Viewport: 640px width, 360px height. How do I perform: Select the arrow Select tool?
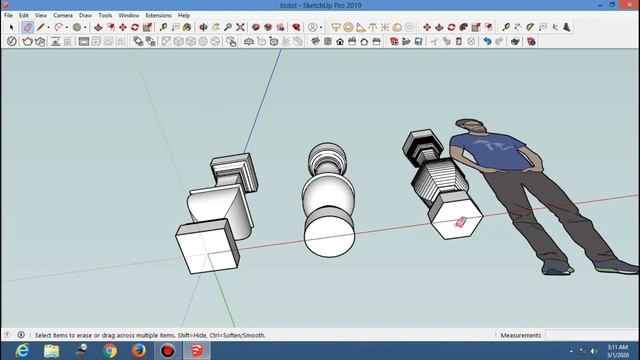click(x=11, y=27)
